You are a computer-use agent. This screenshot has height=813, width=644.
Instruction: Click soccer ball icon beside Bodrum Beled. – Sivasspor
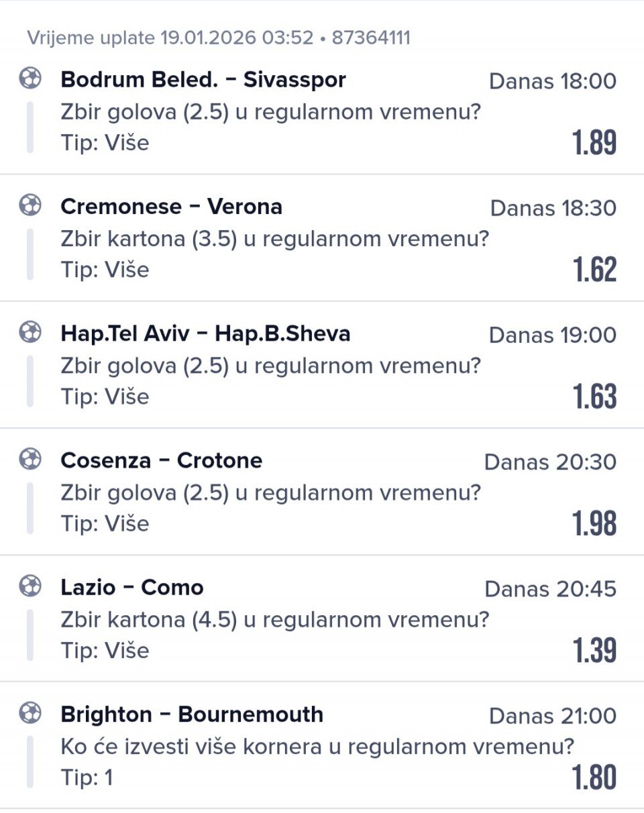[x=30, y=78]
